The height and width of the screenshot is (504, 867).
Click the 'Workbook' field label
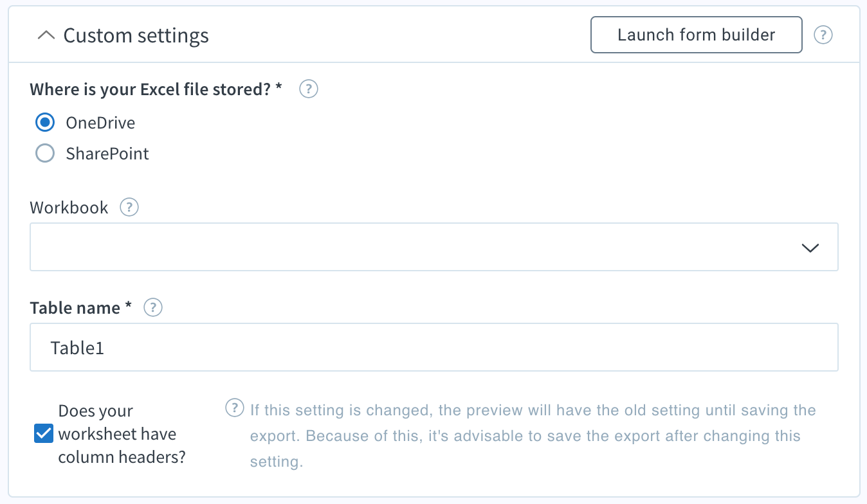69,208
